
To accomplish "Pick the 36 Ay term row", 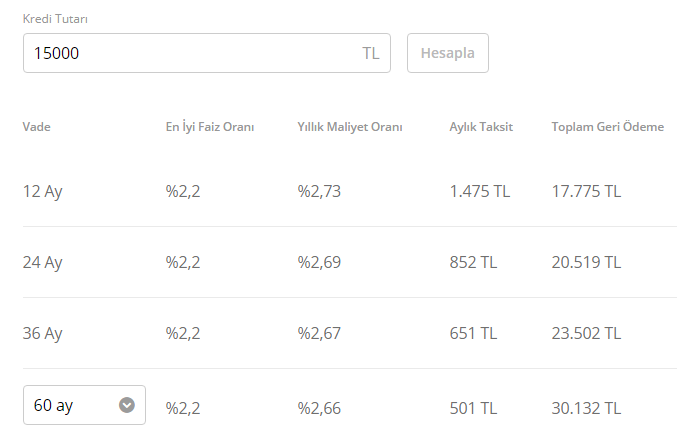I will [43, 333].
